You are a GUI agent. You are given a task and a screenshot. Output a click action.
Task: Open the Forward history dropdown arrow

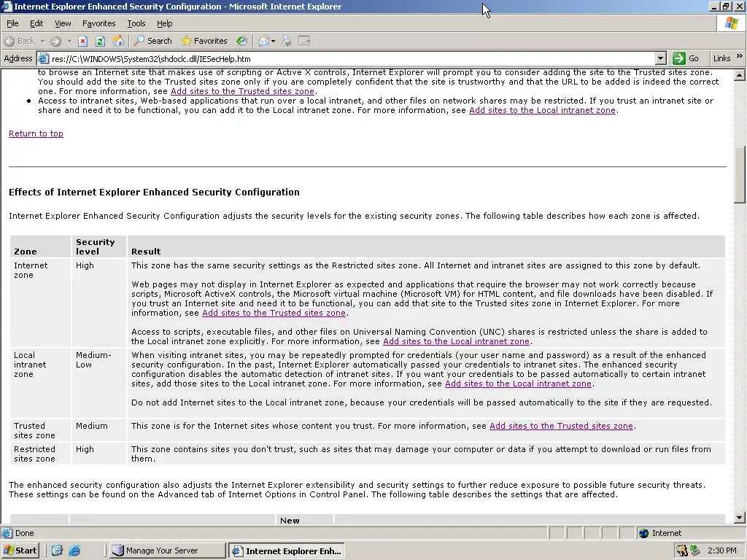click(x=69, y=41)
